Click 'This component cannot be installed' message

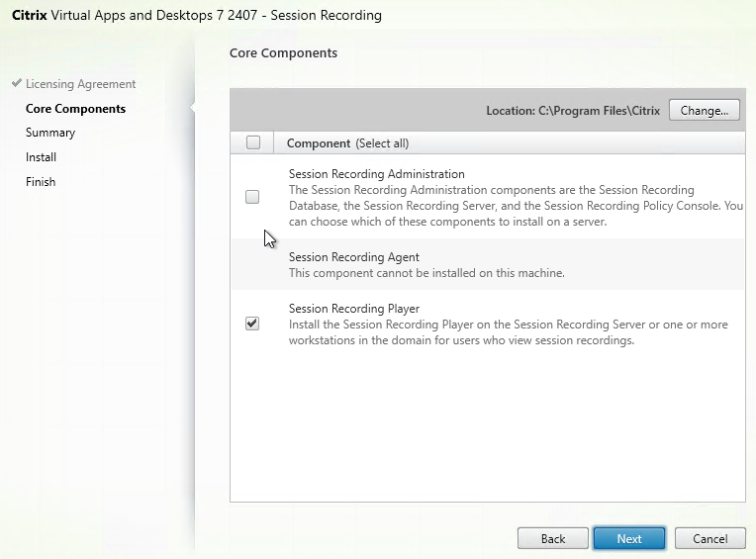[x=426, y=273]
